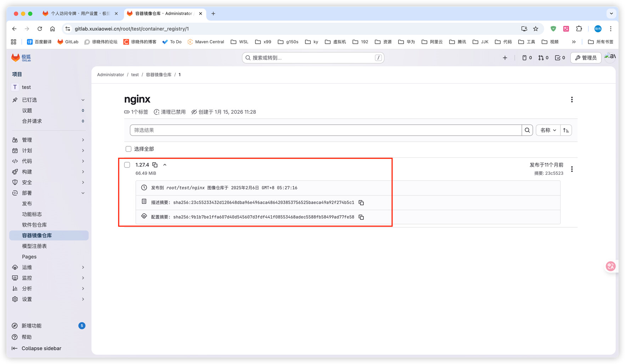Copy the configuration digest sha256 value
This screenshot has height=364, width=625.
361,217
